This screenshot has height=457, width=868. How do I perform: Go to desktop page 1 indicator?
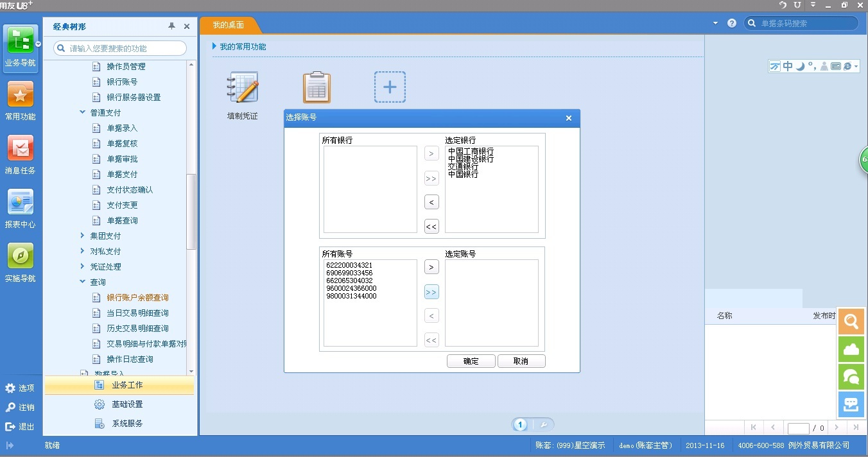coord(521,424)
